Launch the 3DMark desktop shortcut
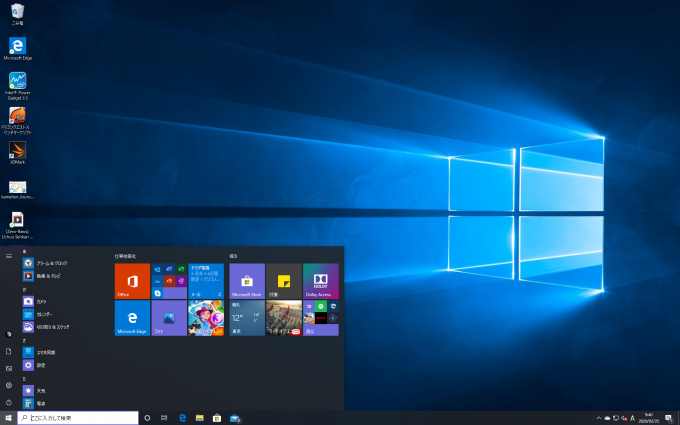 coord(17,153)
